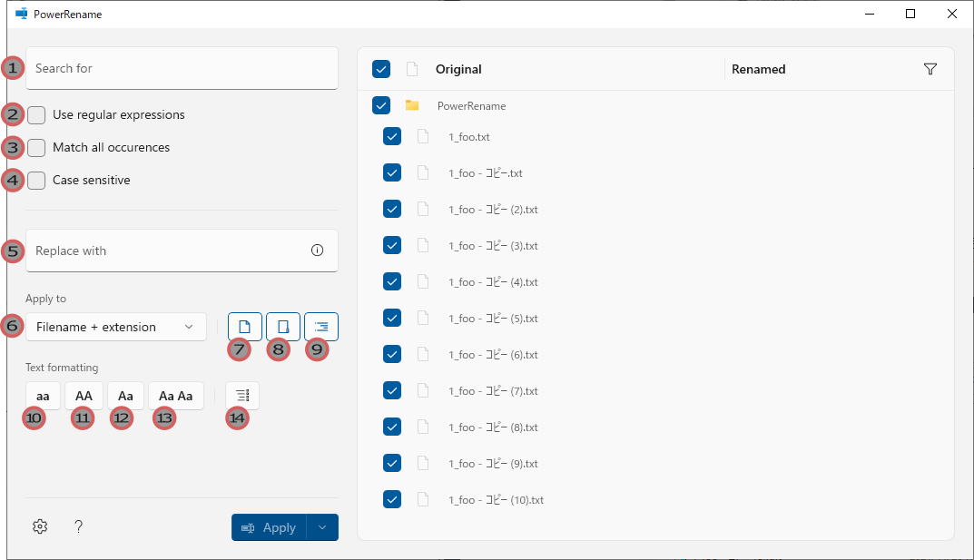Image resolution: width=974 pixels, height=560 pixels.
Task: Uncheck the '1_foo - コピー.txt' checkbox
Action: coord(392,172)
